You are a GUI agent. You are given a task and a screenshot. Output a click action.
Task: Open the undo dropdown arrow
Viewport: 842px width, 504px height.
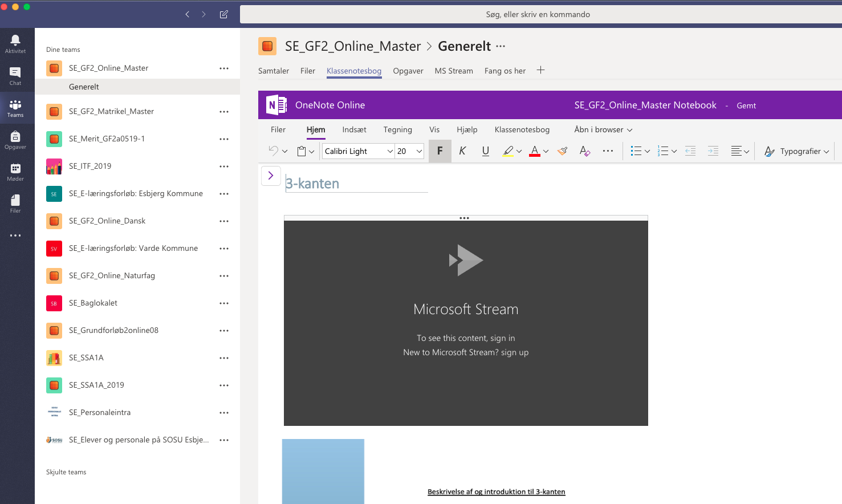pos(284,152)
